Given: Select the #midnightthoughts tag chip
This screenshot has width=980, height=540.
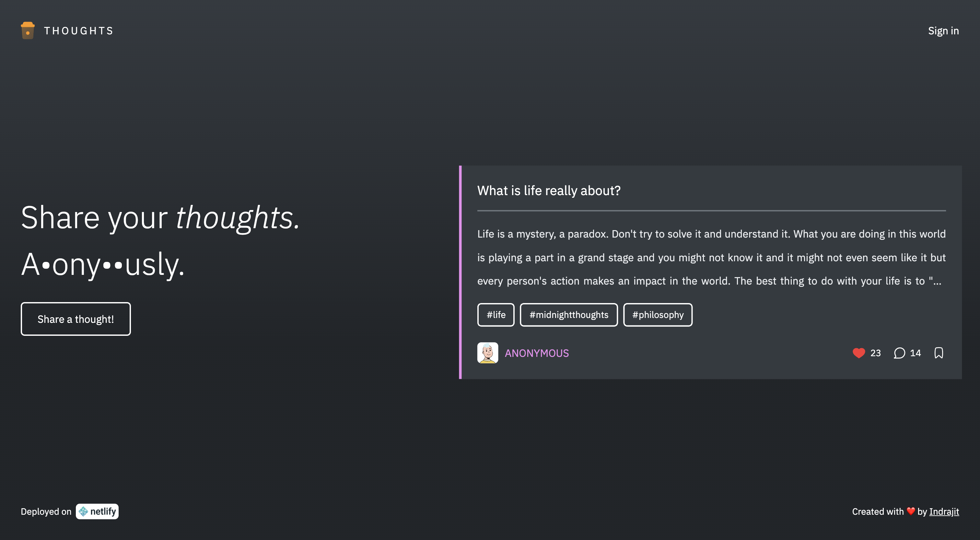Looking at the screenshot, I should pos(568,315).
